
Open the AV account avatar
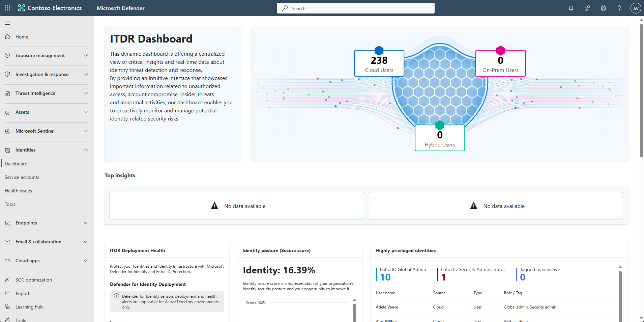[636, 8]
